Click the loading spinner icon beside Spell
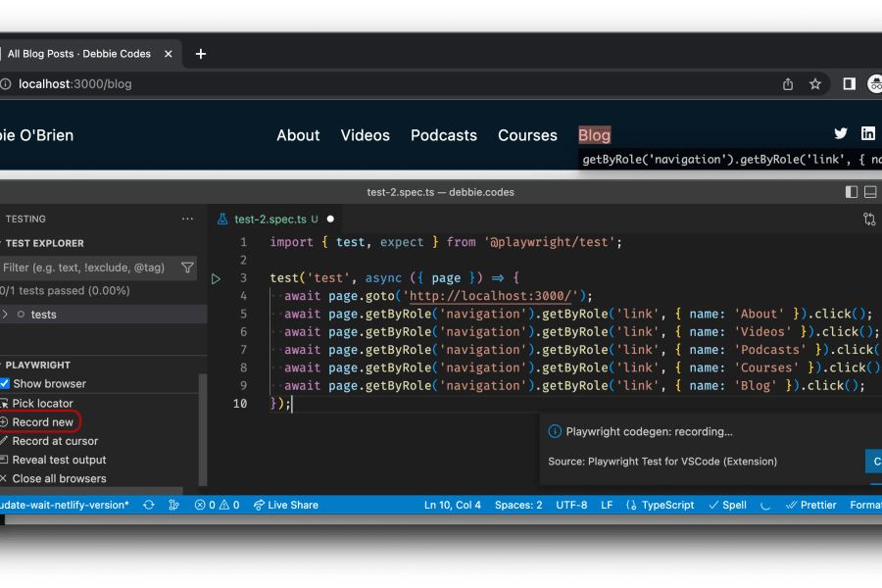The height and width of the screenshot is (588, 882). pos(765,505)
